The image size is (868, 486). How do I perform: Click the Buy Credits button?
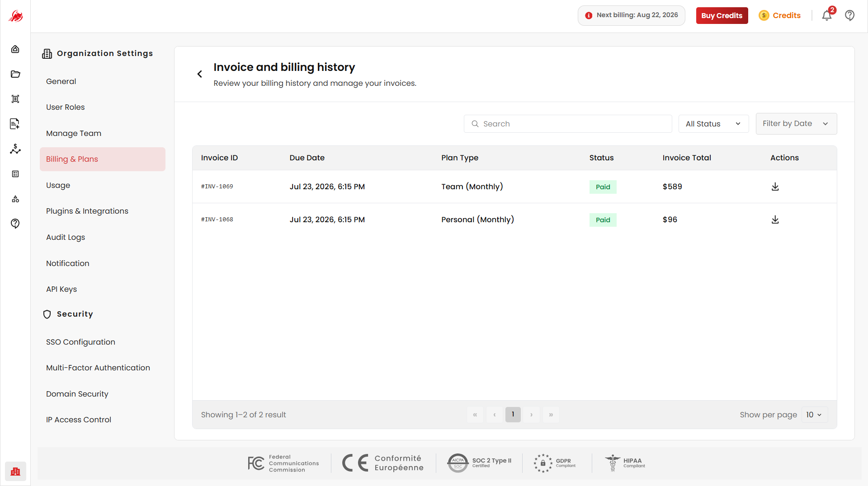point(722,15)
